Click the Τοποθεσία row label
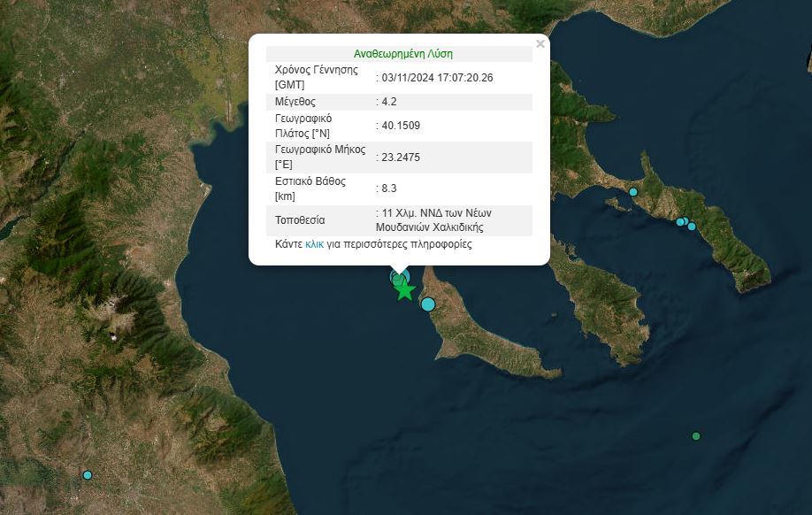The height and width of the screenshot is (515, 812). pyautogui.click(x=301, y=220)
